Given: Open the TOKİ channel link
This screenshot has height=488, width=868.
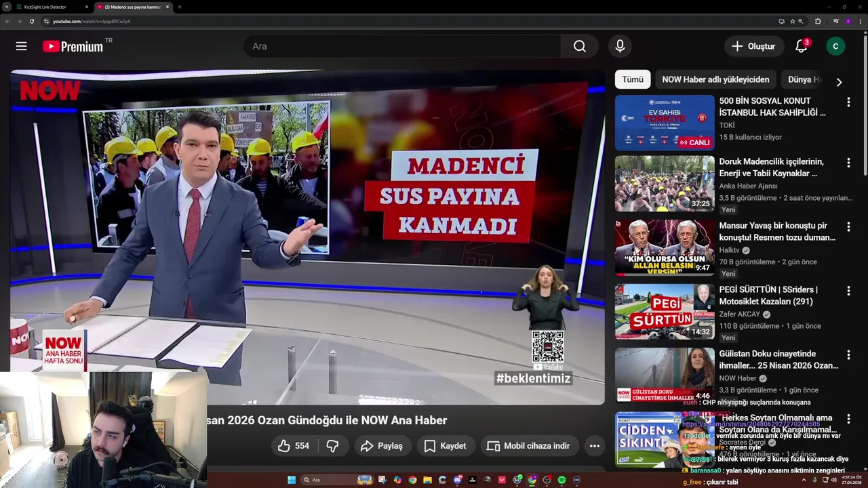Looking at the screenshot, I should [x=727, y=125].
